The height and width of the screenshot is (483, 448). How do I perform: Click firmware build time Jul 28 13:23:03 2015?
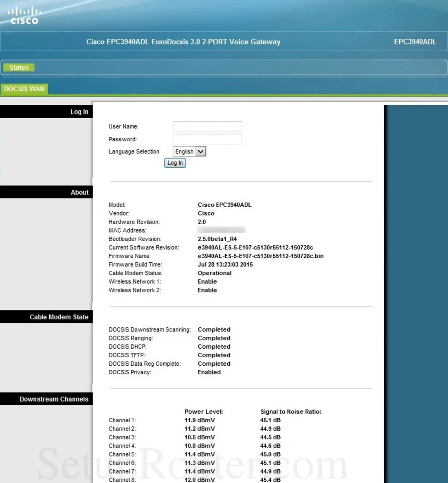[x=225, y=264]
